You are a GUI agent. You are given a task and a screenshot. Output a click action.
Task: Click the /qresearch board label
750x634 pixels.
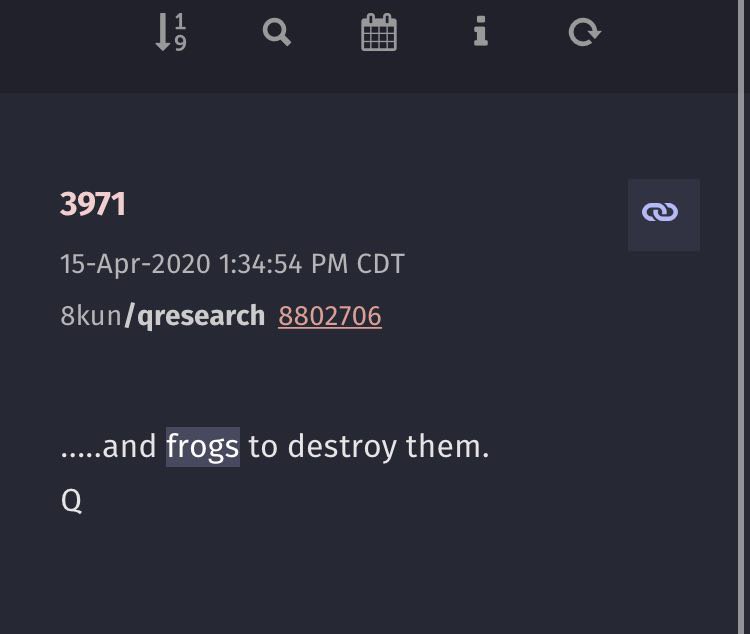195,316
